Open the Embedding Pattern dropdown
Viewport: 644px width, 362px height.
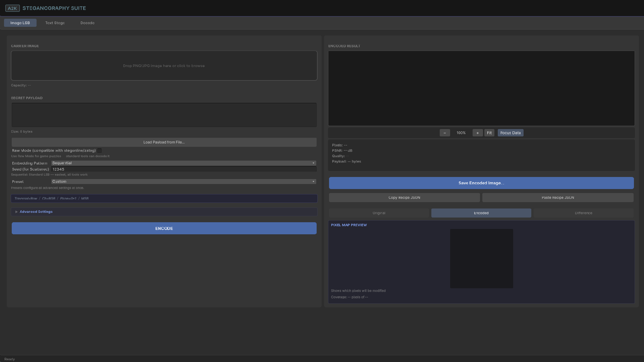(183, 163)
